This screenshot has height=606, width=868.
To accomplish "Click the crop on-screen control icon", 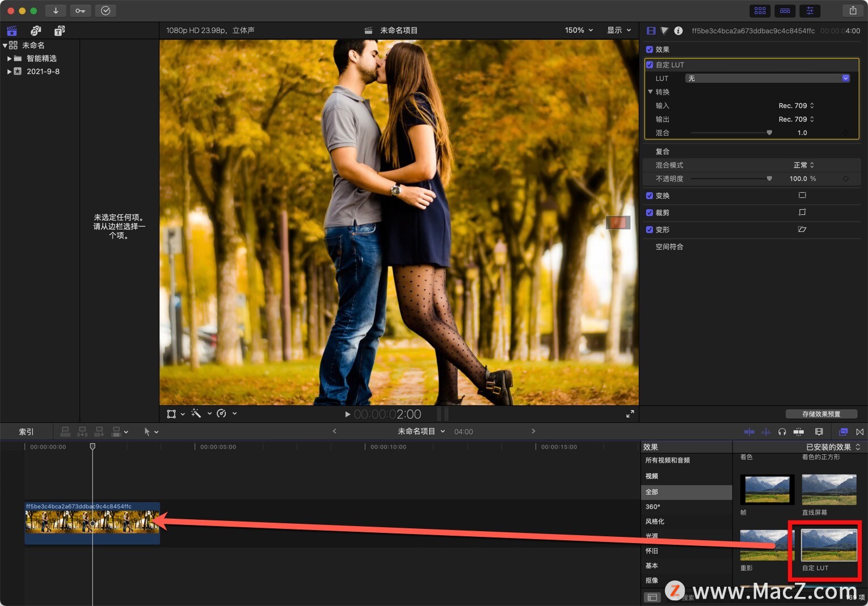I will [x=802, y=212].
